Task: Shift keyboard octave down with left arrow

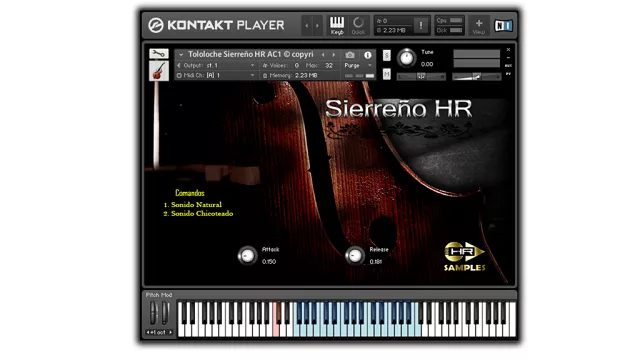Action: coord(148,332)
